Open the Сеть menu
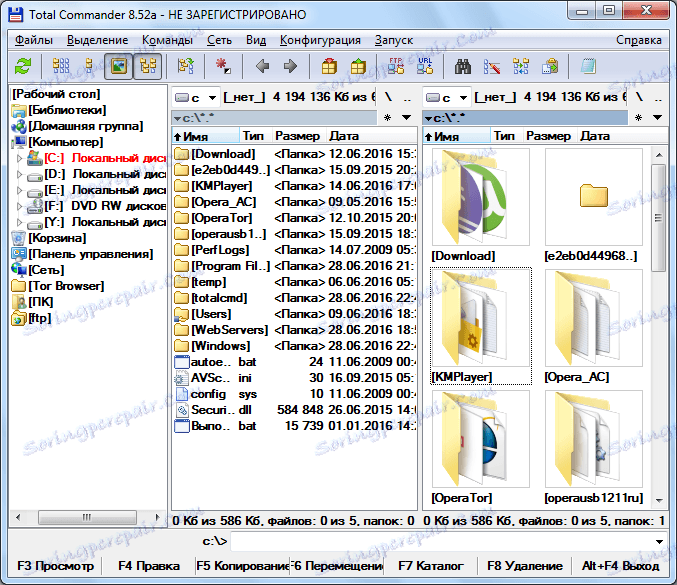This screenshot has width=677, height=585. [x=219, y=40]
